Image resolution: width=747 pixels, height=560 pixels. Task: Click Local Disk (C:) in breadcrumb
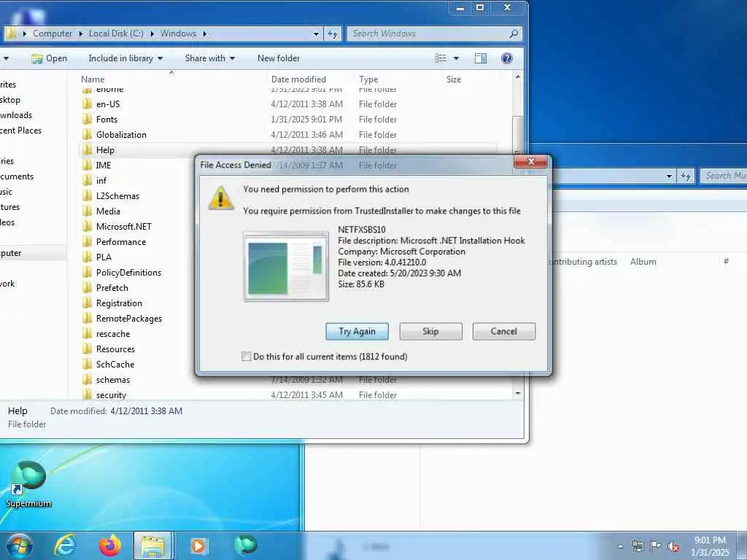(116, 34)
